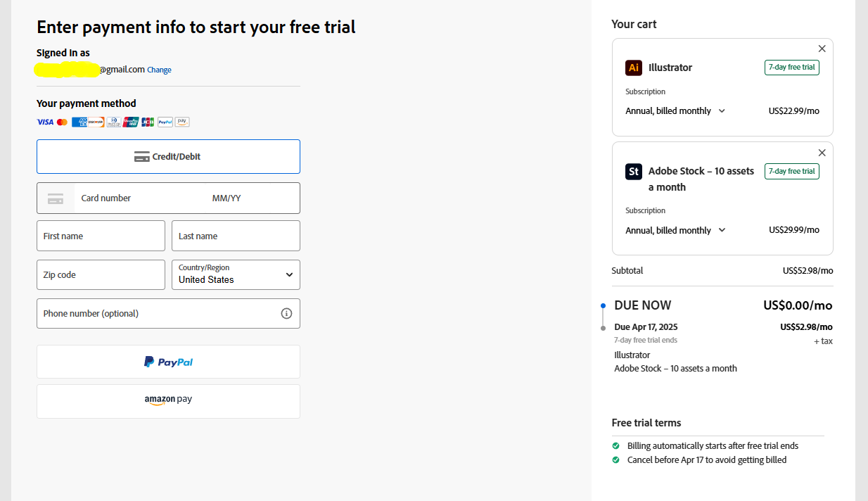Click the American Express logo
Image resolution: width=868 pixels, height=501 pixels.
79,122
